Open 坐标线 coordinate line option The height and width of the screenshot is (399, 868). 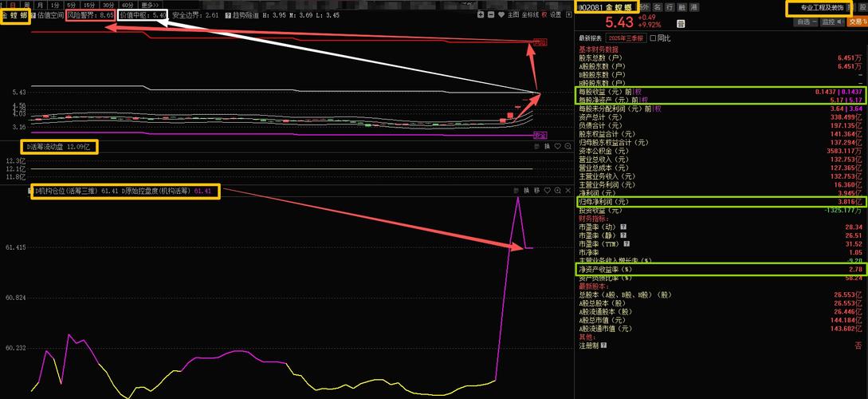coord(530,14)
